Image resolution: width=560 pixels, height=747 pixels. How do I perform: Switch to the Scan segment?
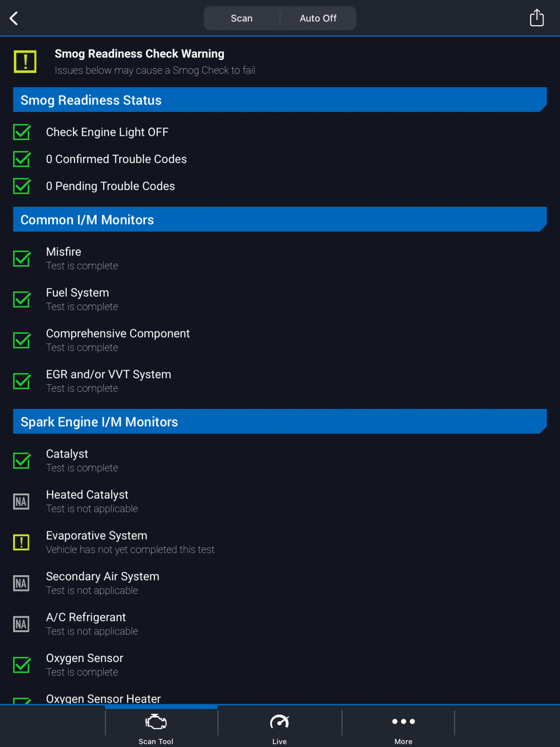(x=242, y=18)
